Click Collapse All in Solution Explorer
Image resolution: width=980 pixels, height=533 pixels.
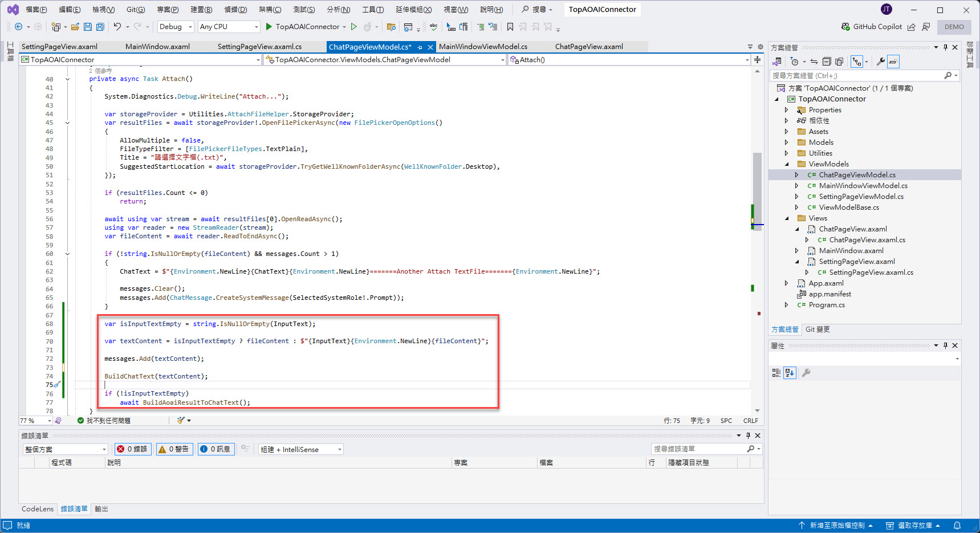point(827,62)
